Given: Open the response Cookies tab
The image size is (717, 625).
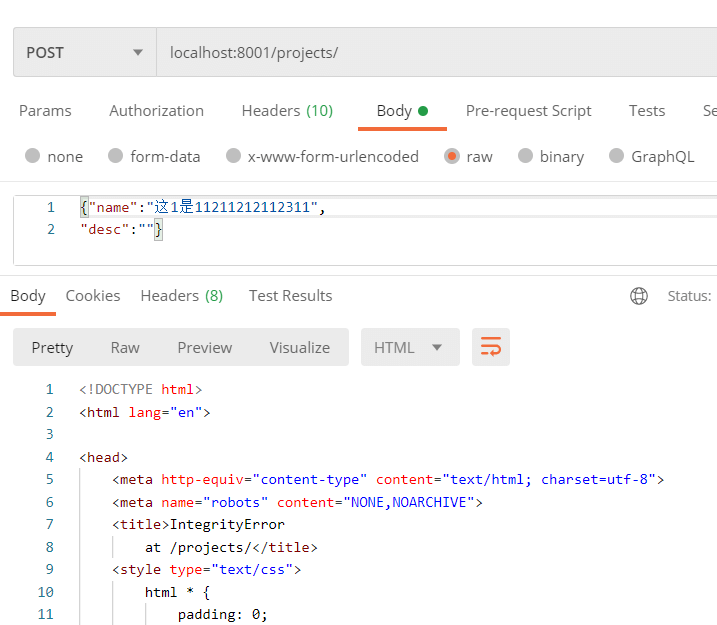Looking at the screenshot, I should pyautogui.click(x=93, y=296).
